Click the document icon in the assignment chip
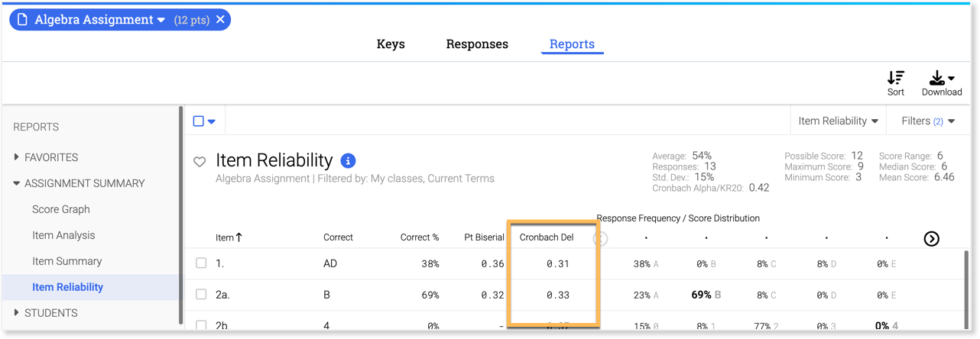 point(22,20)
